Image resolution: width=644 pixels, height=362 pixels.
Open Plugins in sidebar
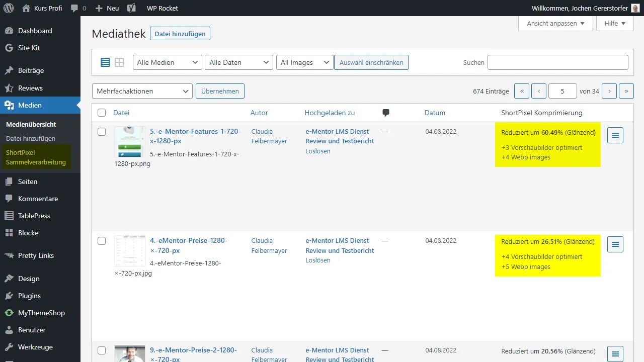coord(40,296)
